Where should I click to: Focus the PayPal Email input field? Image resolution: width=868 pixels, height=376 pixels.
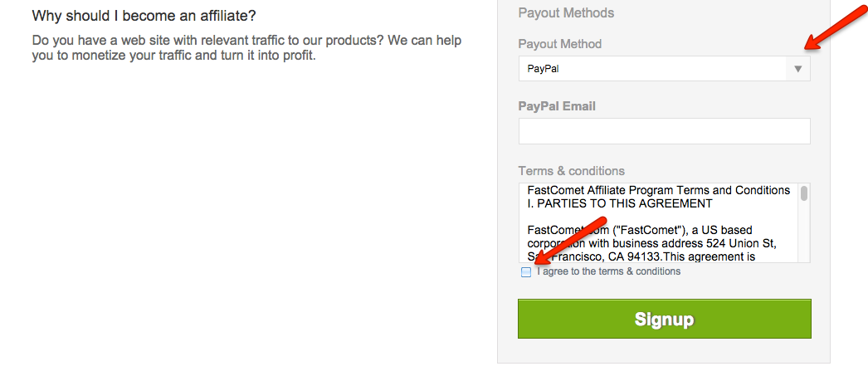pyautogui.click(x=664, y=131)
